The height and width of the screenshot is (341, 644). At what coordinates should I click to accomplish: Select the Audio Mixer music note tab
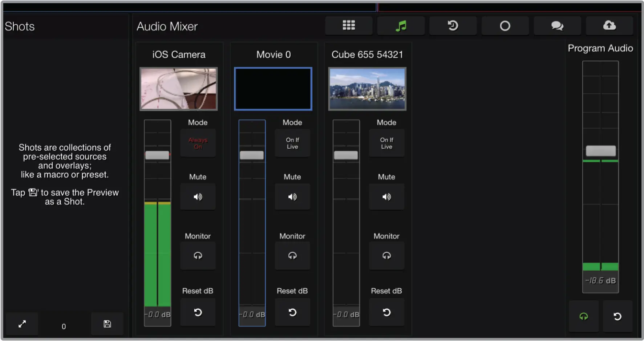pos(401,26)
